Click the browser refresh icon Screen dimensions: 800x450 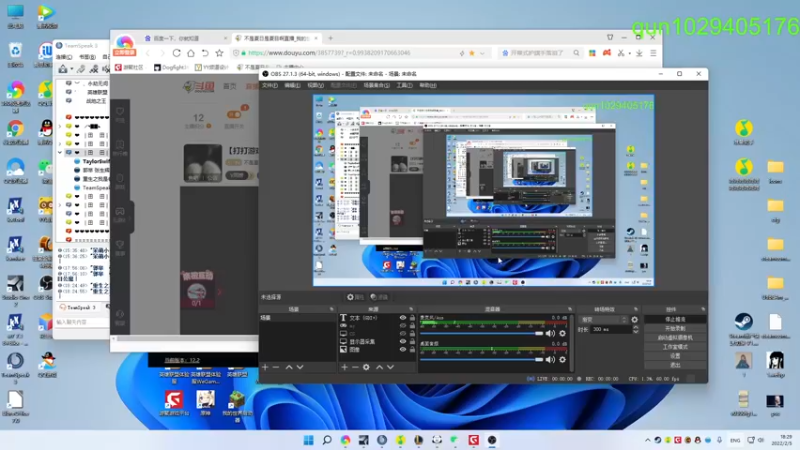tap(177, 52)
